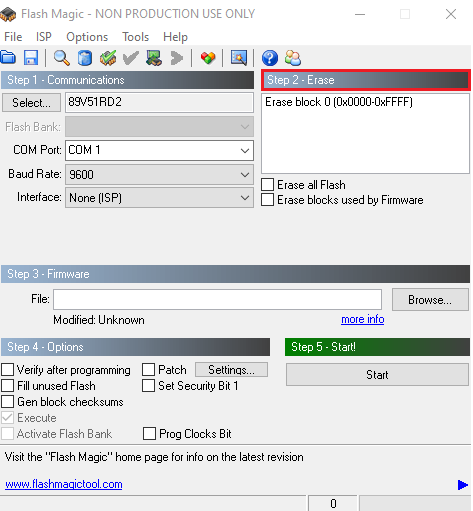Toggle the Patch checkbox

point(148,370)
